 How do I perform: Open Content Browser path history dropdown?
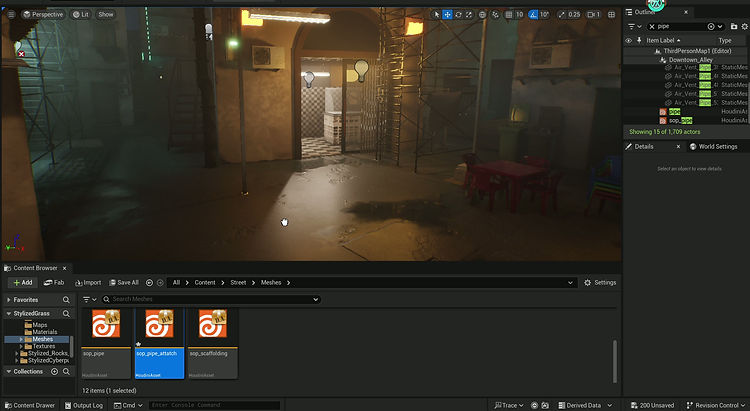click(570, 283)
